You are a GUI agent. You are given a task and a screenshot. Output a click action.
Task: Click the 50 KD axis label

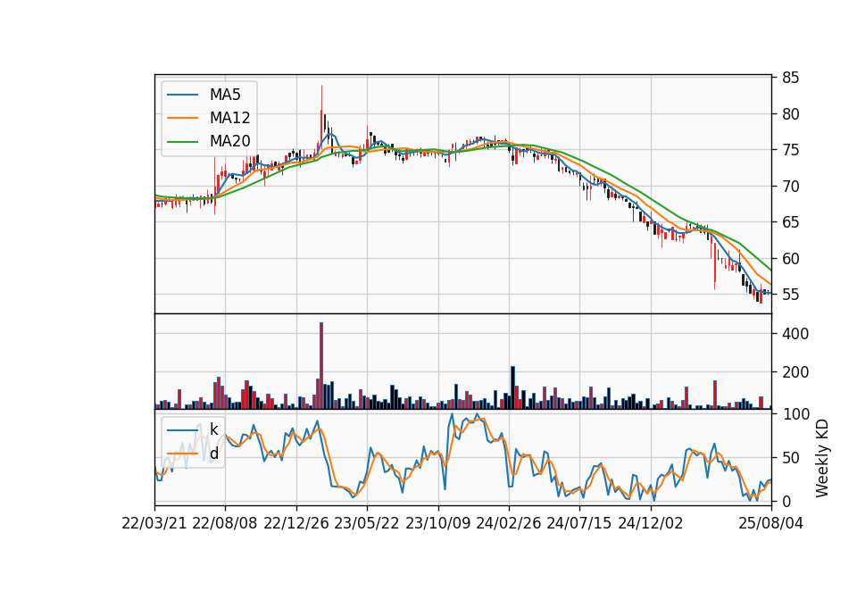click(790, 457)
